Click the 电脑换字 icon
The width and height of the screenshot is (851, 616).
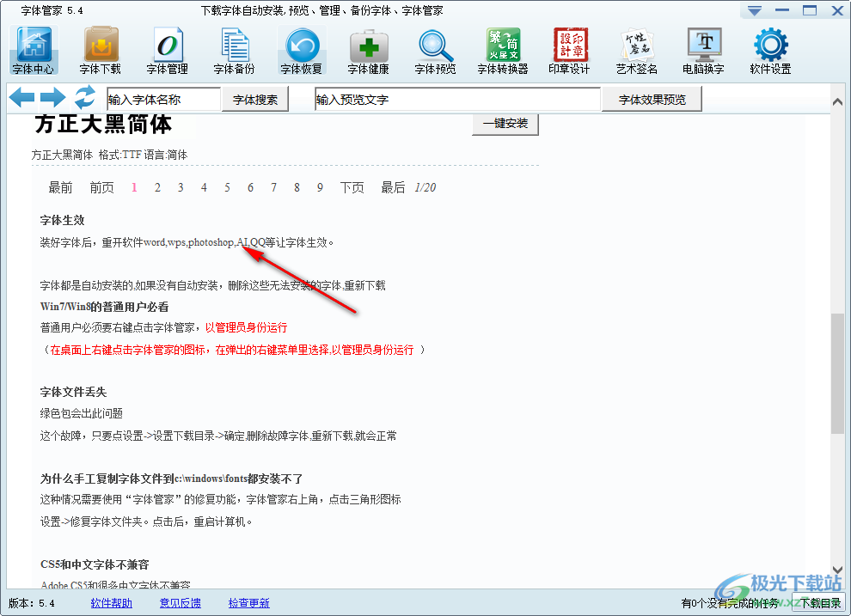(x=702, y=49)
